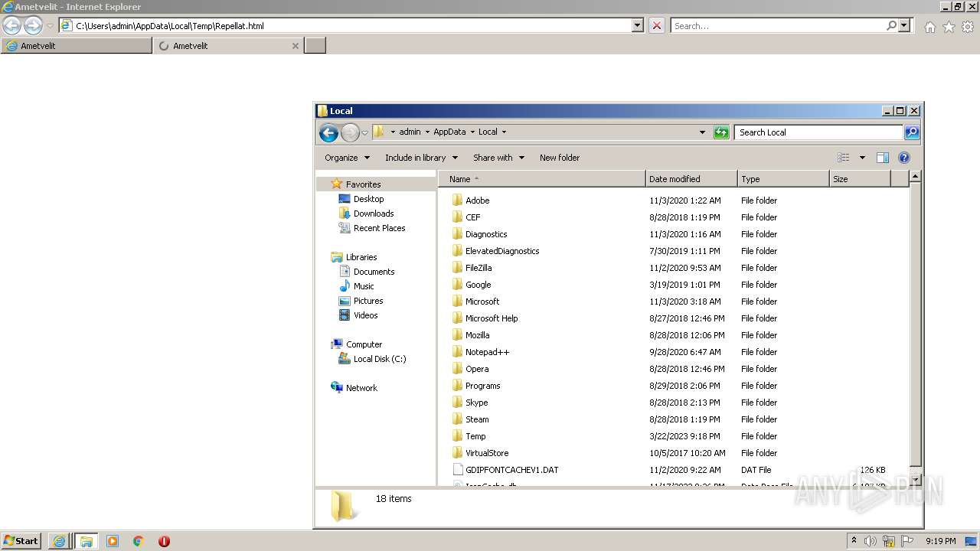Select the GDIPFONTCACHEV1.DAT file
The image size is (980, 551).
click(511, 470)
